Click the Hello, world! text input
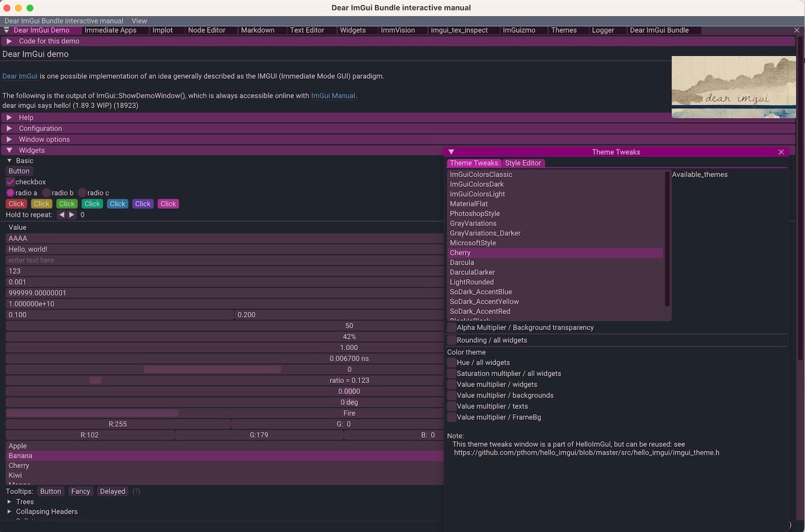This screenshot has height=532, width=805. point(224,249)
